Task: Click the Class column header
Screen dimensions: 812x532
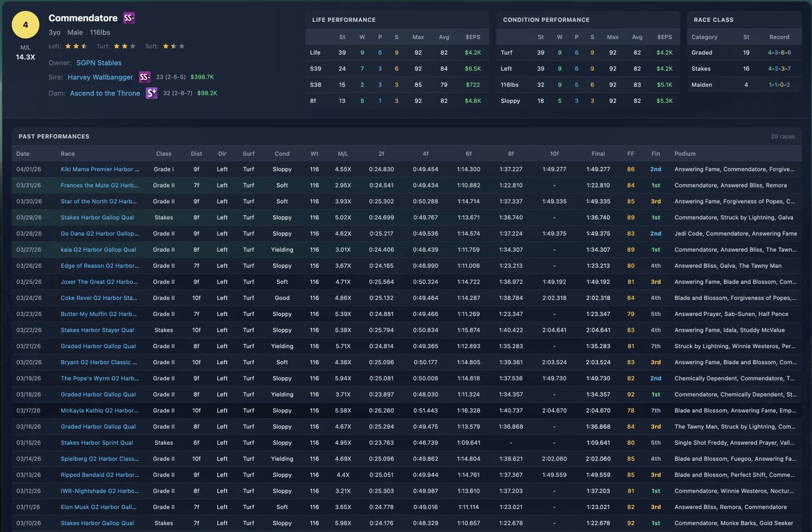Action: coord(164,154)
